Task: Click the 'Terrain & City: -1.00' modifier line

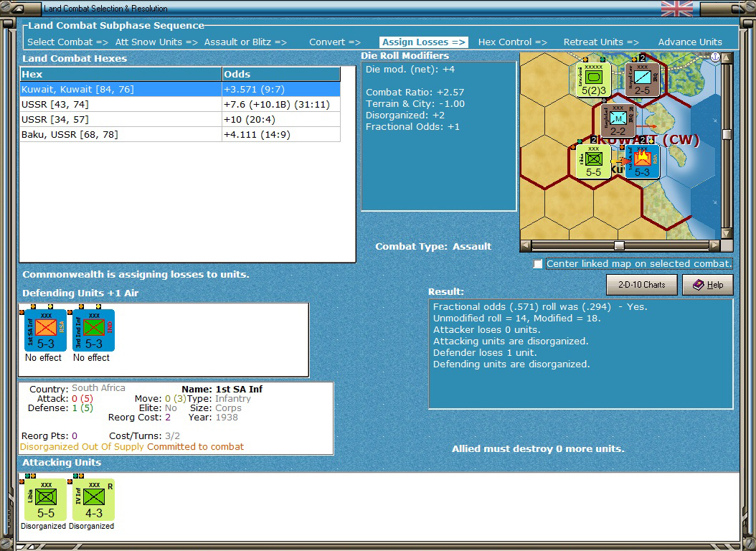Action: pyautogui.click(x=415, y=103)
